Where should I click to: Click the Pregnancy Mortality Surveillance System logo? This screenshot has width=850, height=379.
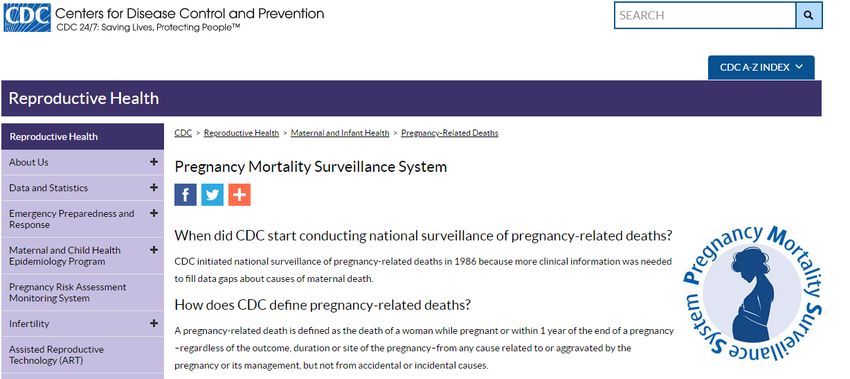(752, 293)
